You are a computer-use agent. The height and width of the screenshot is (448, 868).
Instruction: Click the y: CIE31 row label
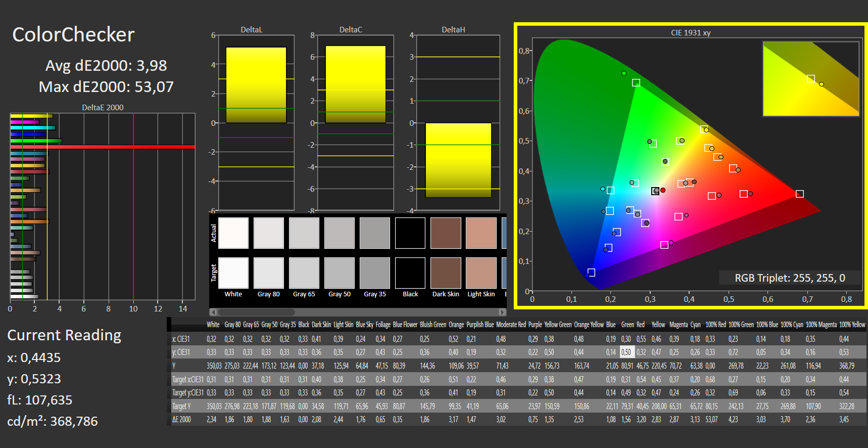[181, 352]
